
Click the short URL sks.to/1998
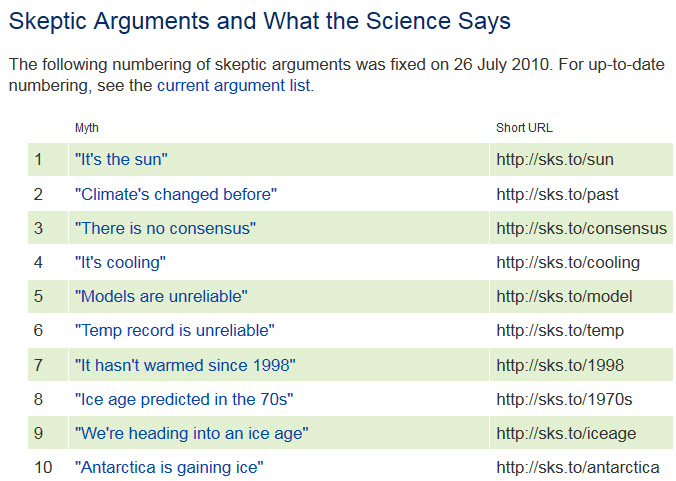(x=559, y=365)
